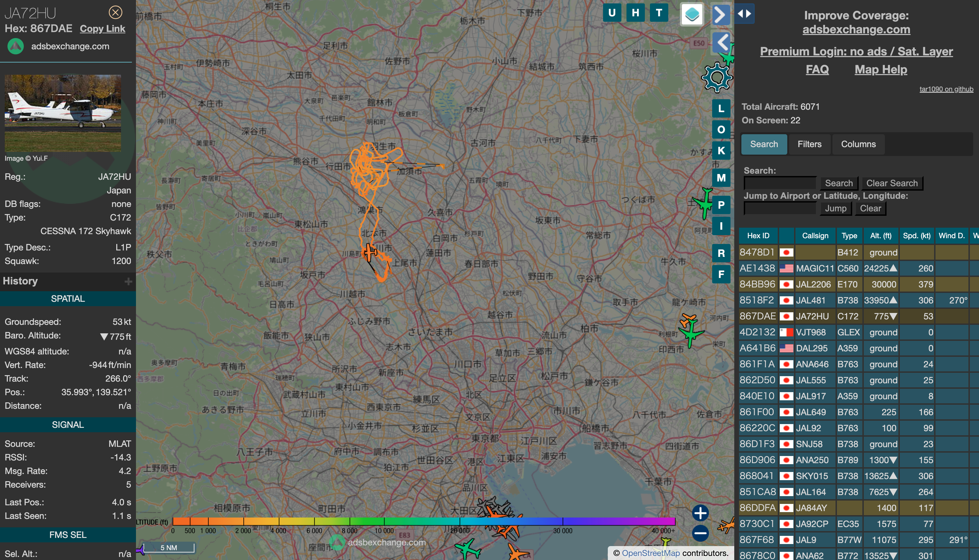The width and height of the screenshot is (979, 560).
Task: Sort table by Type column
Action: [849, 236]
